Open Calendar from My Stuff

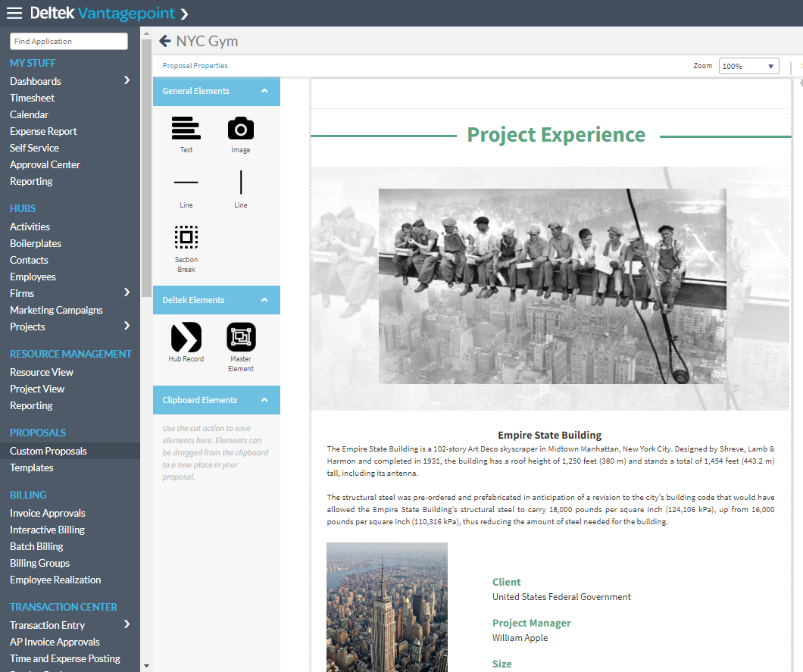pos(30,114)
